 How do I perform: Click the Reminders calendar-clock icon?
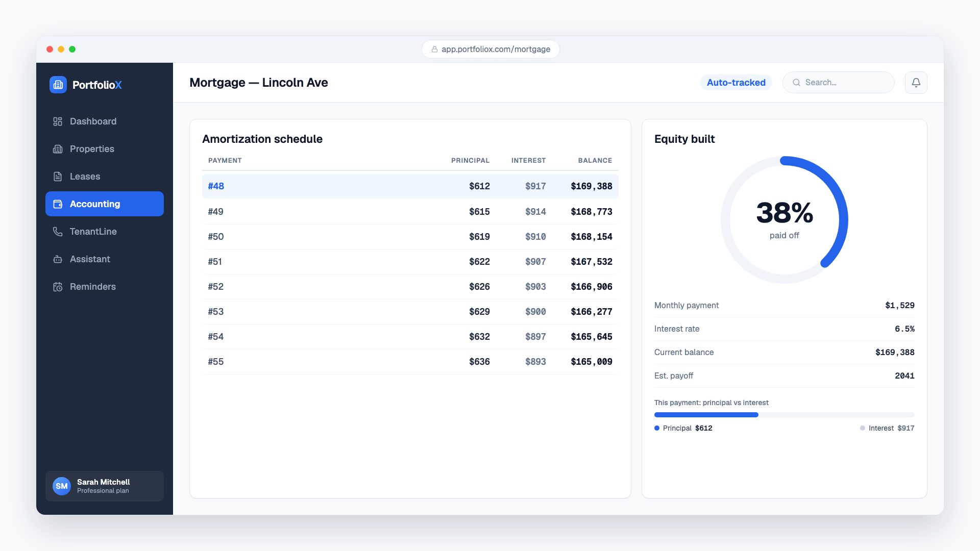click(x=58, y=287)
